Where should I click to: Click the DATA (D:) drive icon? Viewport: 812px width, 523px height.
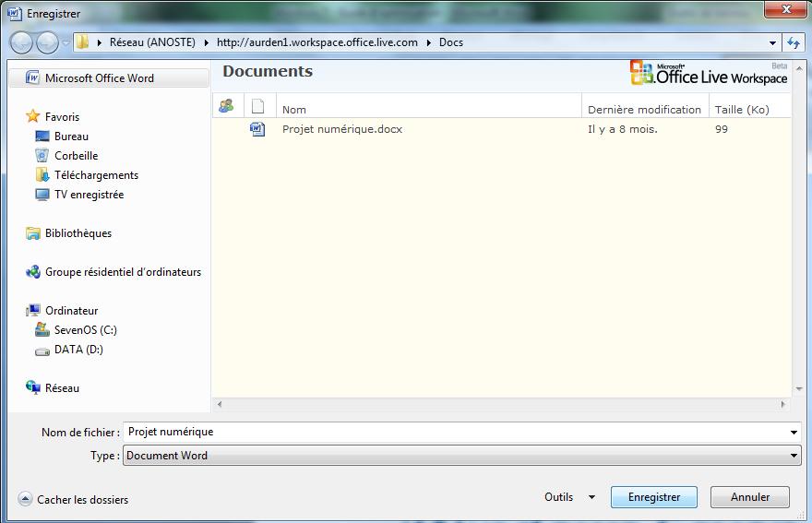point(42,351)
